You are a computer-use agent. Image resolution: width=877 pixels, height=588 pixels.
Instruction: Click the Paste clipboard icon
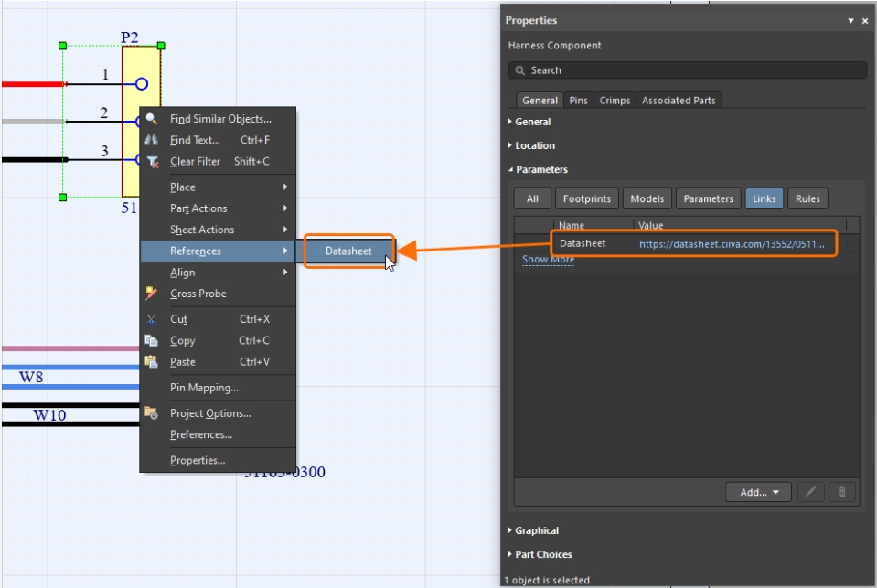(151, 361)
